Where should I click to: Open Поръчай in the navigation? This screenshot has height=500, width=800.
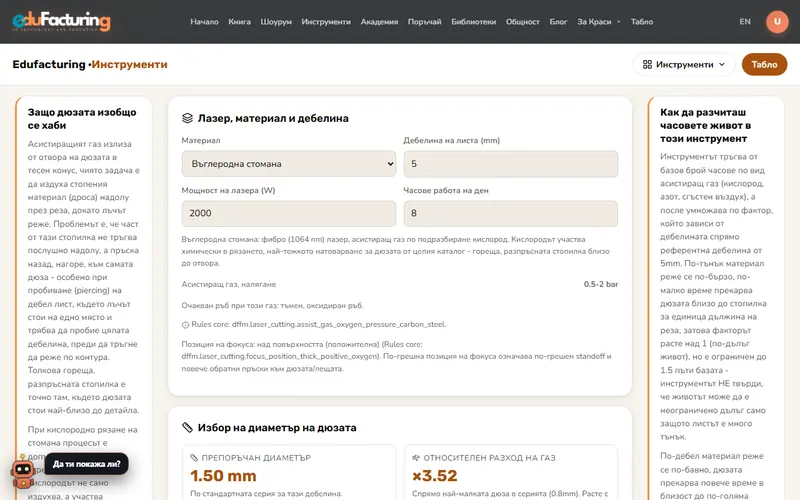424,21
